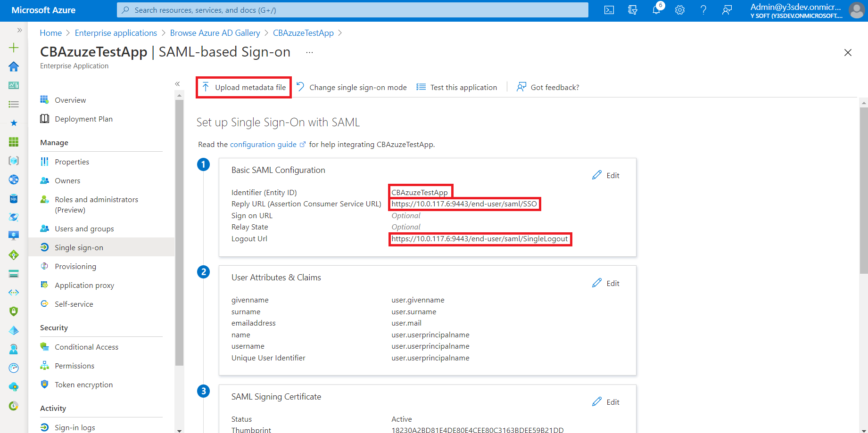This screenshot has height=433, width=868.
Task: Click Create a resource plus icon
Action: point(14,47)
